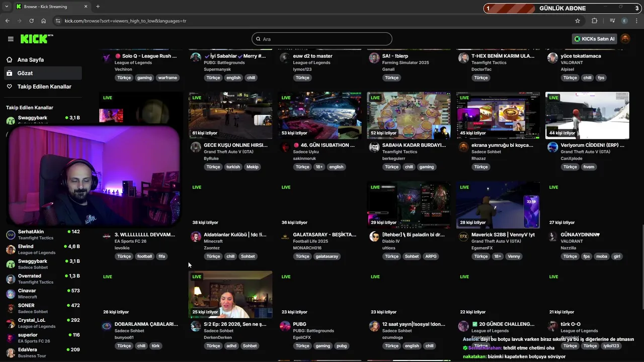Open ozumdoga's channel avatar

pos(374,326)
